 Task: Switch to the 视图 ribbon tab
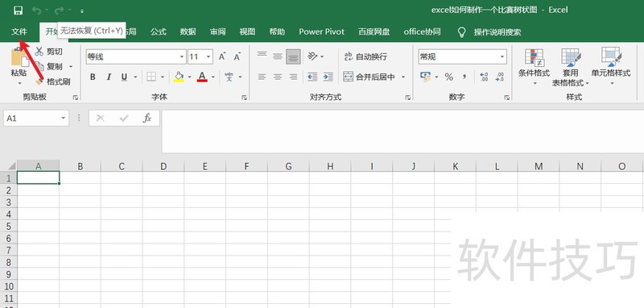[x=247, y=31]
